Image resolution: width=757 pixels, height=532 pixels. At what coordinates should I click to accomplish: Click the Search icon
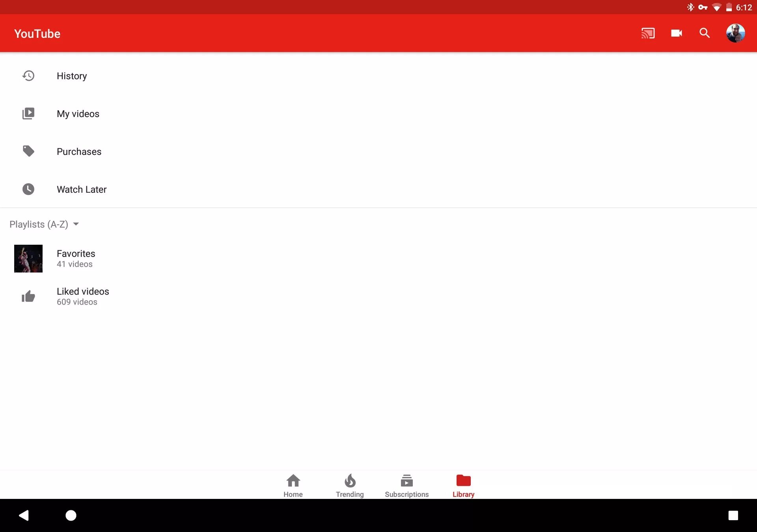[x=705, y=33]
